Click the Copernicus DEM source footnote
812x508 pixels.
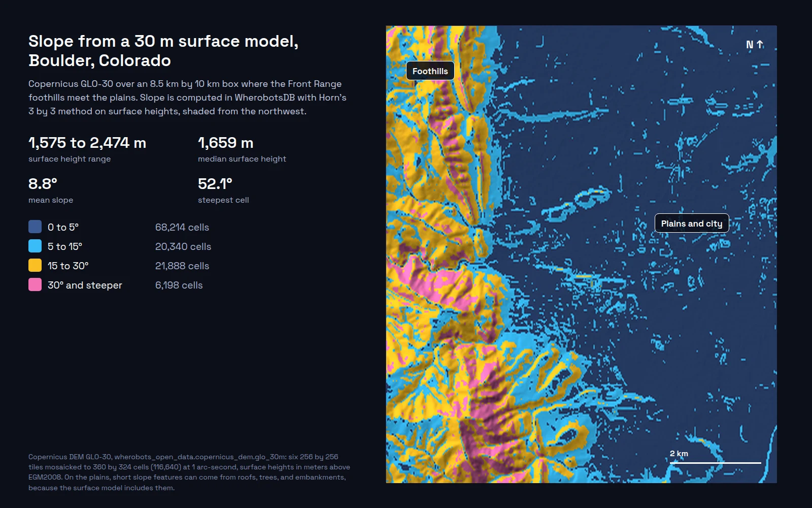click(189, 472)
